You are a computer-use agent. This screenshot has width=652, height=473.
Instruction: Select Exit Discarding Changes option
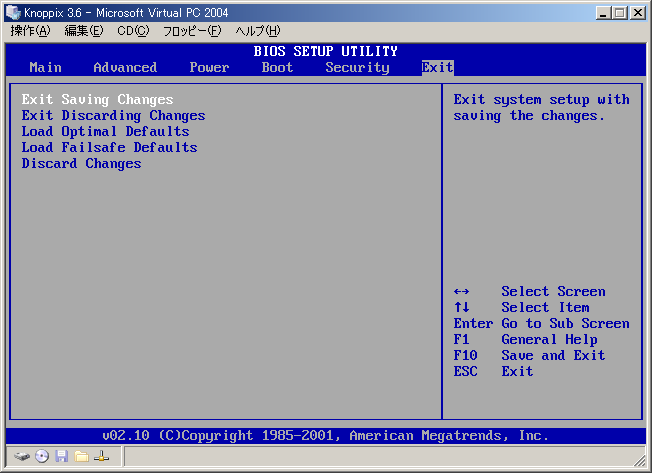point(113,115)
